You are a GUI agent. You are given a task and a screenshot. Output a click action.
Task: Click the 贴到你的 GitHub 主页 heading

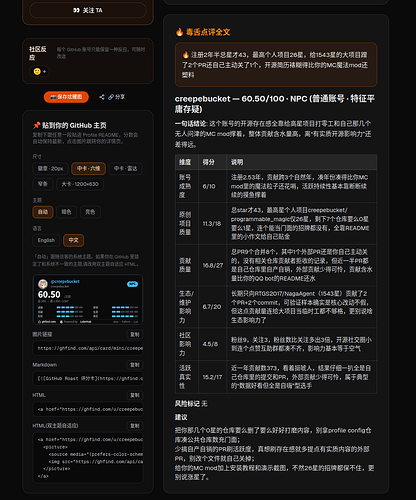click(74, 125)
